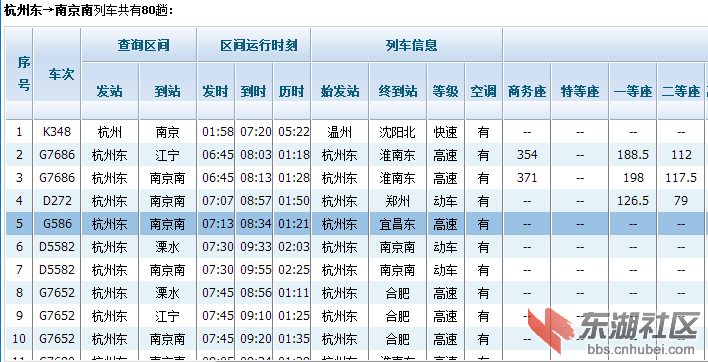Click departure time 07:13

218,224
